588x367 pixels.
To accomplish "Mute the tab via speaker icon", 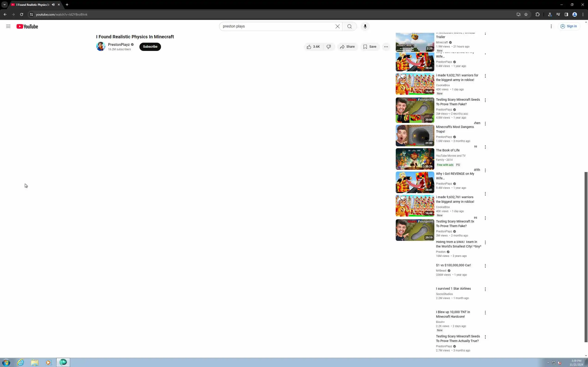I will pos(53,5).
